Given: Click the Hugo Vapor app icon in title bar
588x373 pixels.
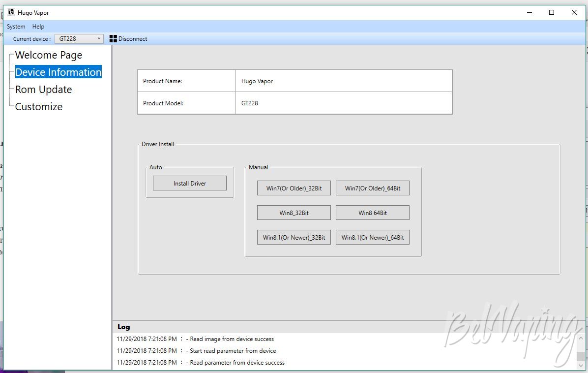Looking at the screenshot, I should (11, 12).
